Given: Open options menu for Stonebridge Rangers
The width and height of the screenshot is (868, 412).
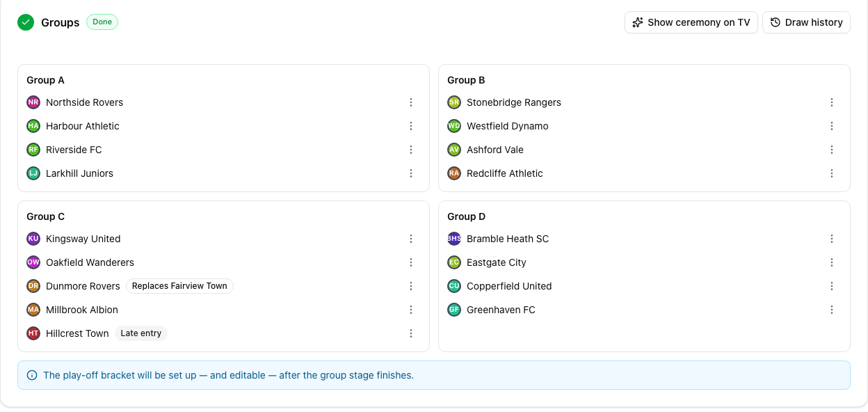Looking at the screenshot, I should [x=832, y=102].
